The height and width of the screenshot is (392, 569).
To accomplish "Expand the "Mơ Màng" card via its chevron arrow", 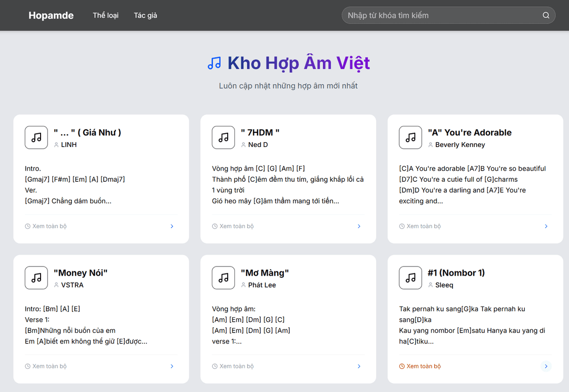I will (359, 366).
